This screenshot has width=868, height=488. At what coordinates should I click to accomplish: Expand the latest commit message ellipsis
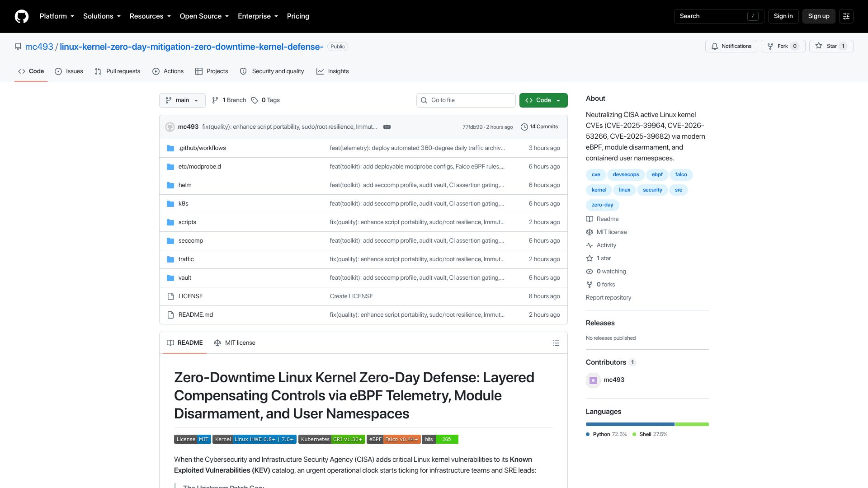387,127
